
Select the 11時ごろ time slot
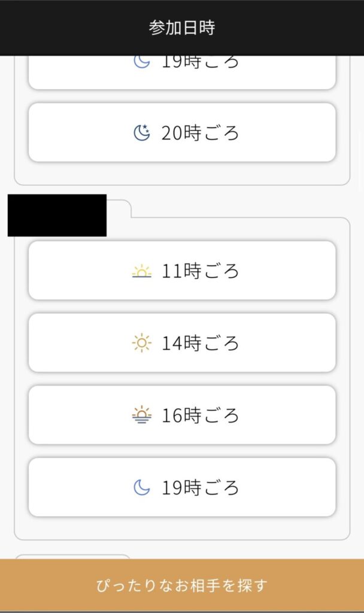coord(182,271)
